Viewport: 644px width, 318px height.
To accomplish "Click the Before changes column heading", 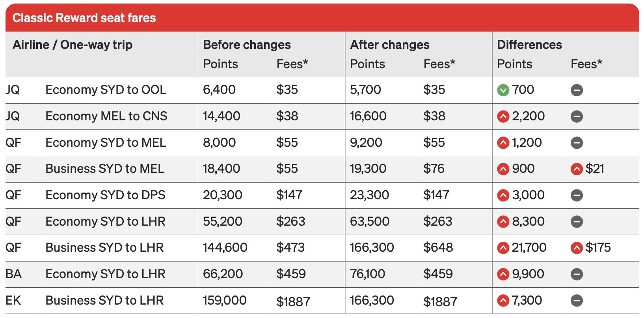I will [x=247, y=45].
